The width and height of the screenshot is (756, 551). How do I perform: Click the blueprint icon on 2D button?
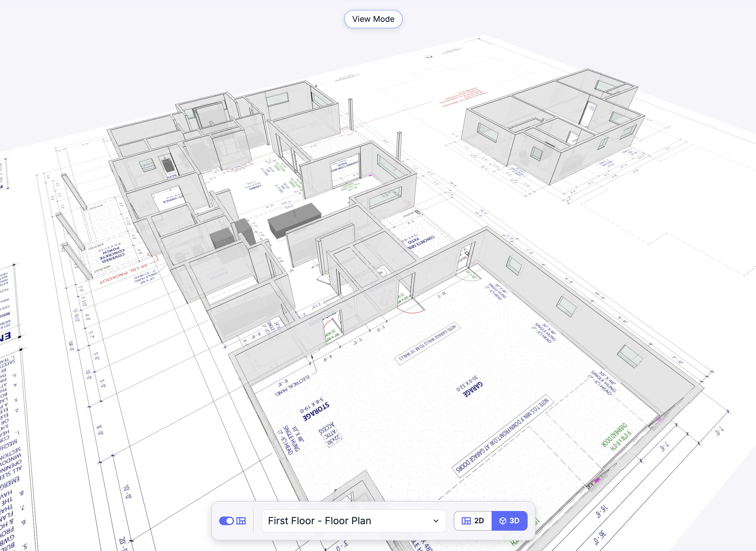(466, 521)
